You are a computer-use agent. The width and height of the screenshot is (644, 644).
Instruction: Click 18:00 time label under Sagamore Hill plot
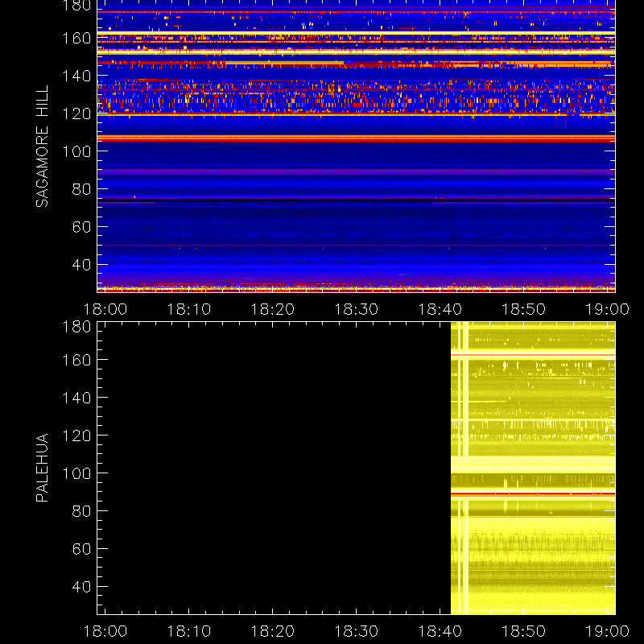pos(105,309)
